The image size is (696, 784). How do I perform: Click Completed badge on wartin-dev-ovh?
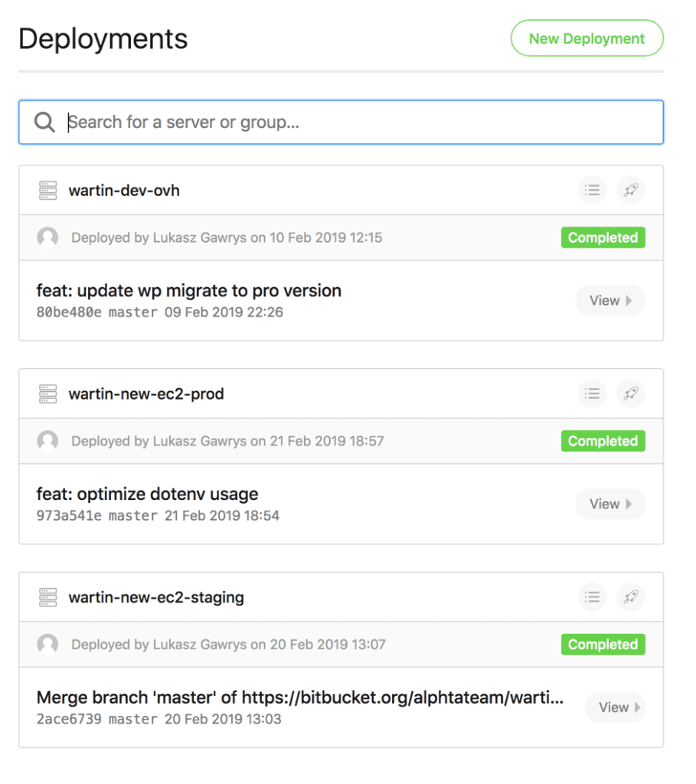603,237
